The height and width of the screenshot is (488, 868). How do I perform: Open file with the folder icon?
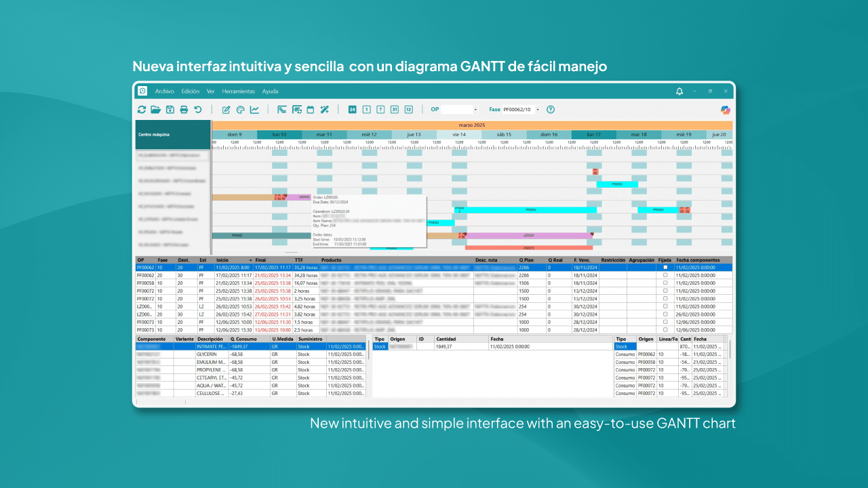155,109
